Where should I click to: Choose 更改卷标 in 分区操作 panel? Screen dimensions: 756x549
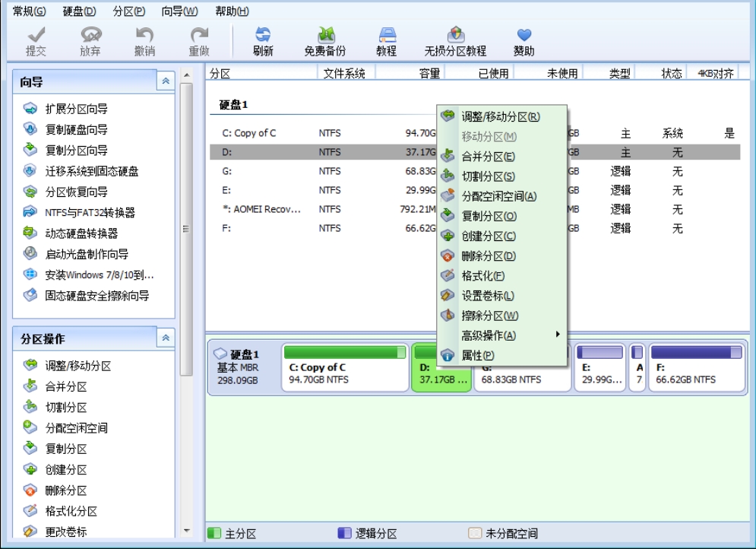(55, 532)
